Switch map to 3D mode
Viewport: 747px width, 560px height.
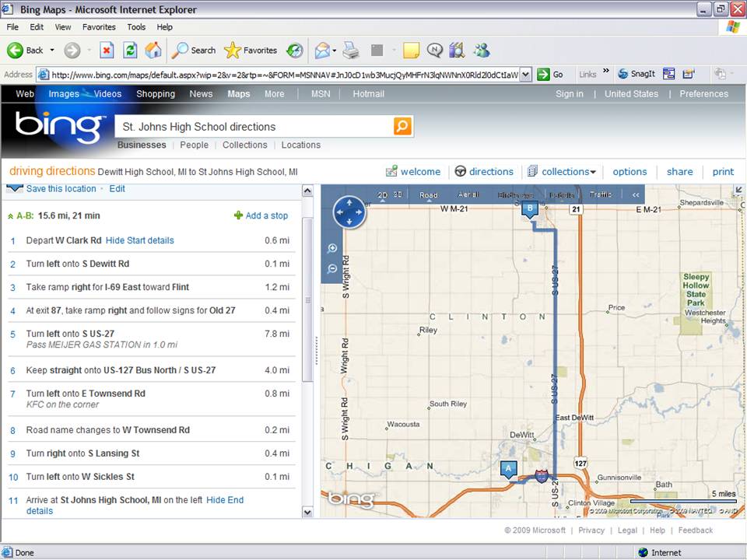398,194
